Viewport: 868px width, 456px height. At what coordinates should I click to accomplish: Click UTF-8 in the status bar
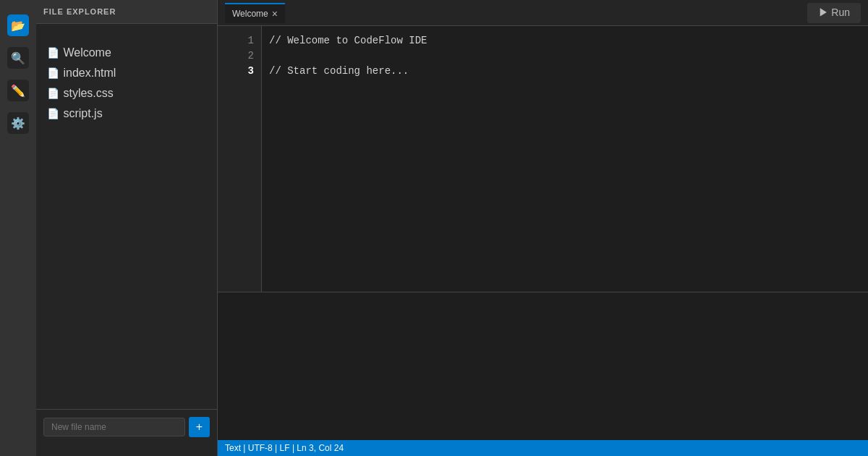click(260, 448)
